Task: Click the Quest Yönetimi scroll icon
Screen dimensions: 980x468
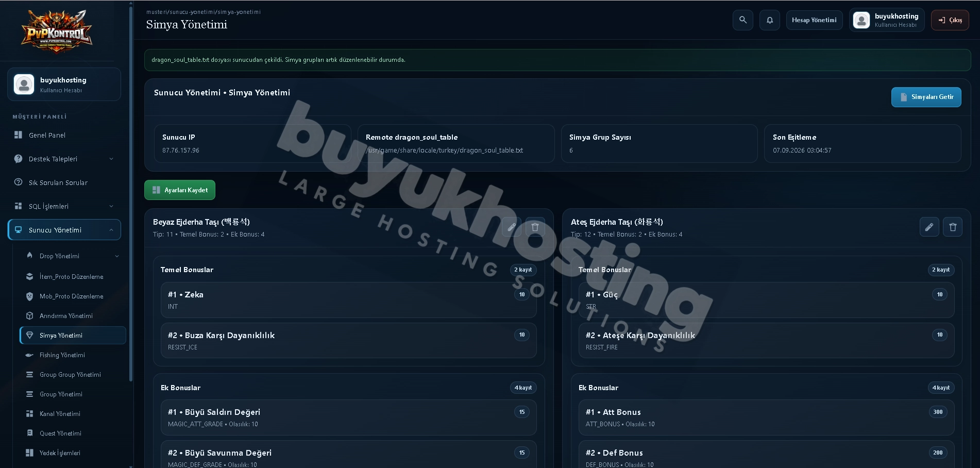Action: (30, 433)
